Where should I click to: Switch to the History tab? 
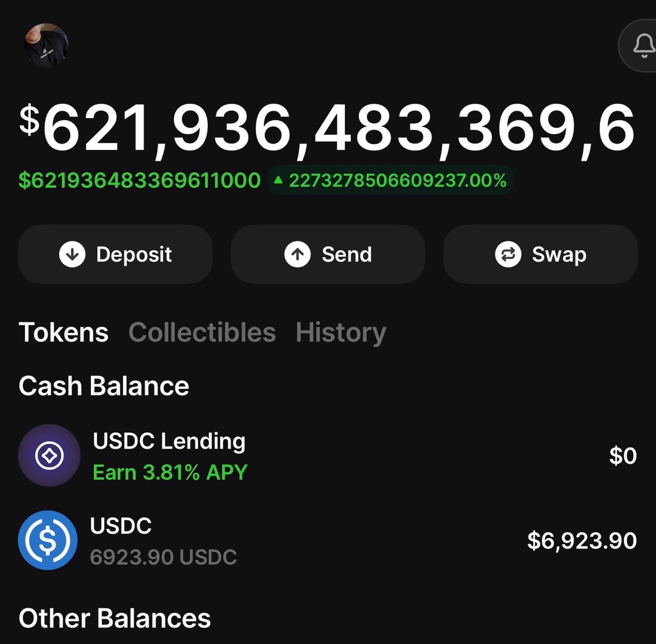click(x=341, y=332)
